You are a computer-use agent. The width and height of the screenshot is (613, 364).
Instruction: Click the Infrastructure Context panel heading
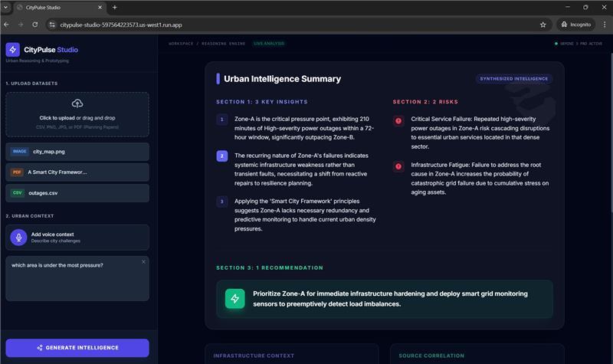tap(254, 356)
